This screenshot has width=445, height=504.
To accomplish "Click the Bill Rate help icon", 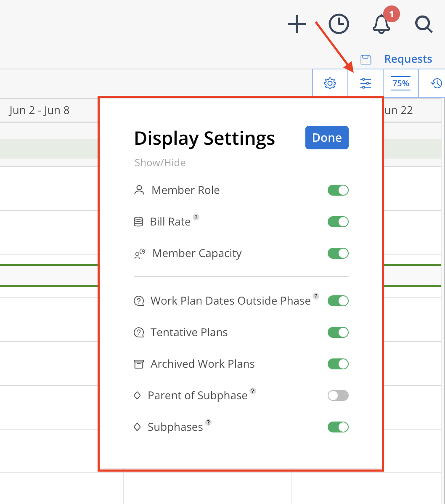I will click(x=196, y=217).
